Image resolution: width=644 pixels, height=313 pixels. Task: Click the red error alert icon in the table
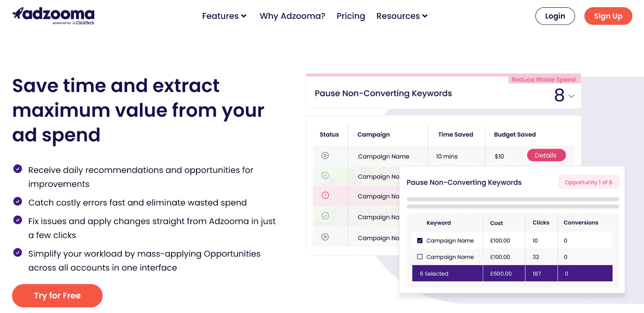click(x=324, y=196)
